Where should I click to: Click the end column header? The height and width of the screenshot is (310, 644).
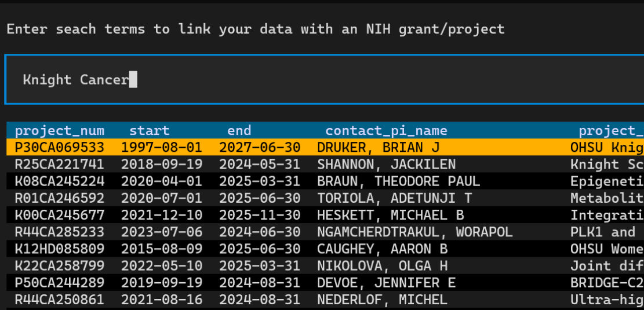pos(239,131)
